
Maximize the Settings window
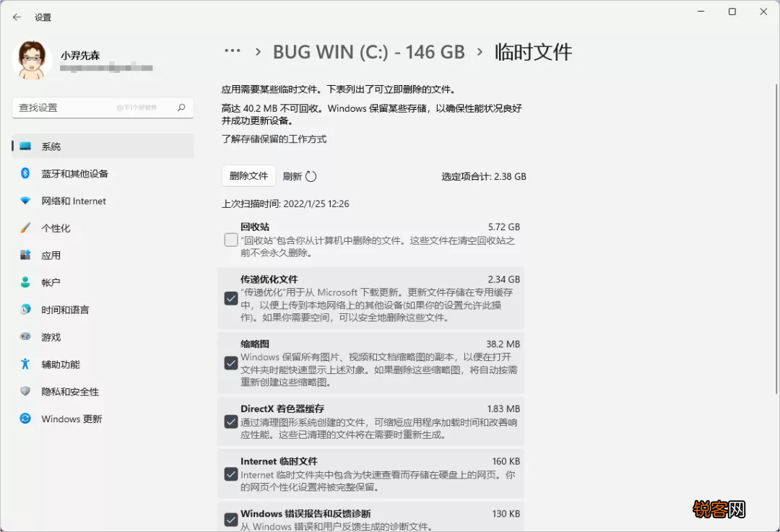tap(732, 12)
